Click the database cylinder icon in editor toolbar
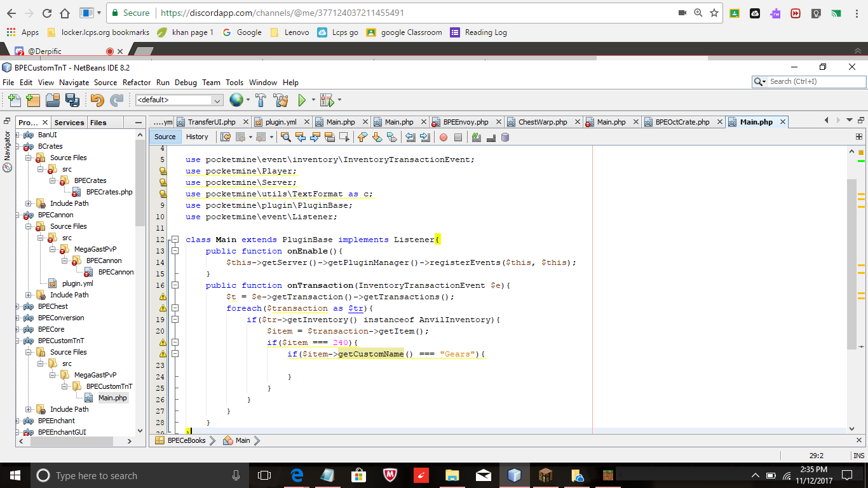 [x=505, y=137]
